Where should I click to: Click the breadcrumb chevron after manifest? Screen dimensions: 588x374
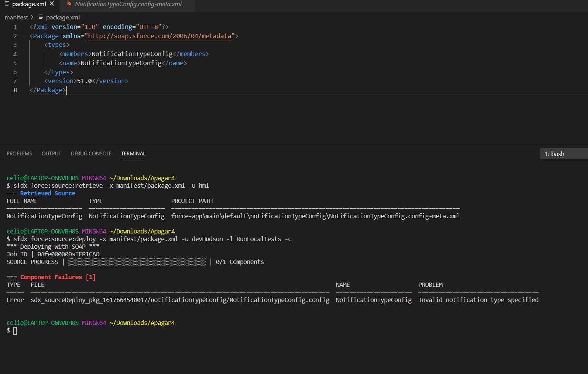point(32,17)
